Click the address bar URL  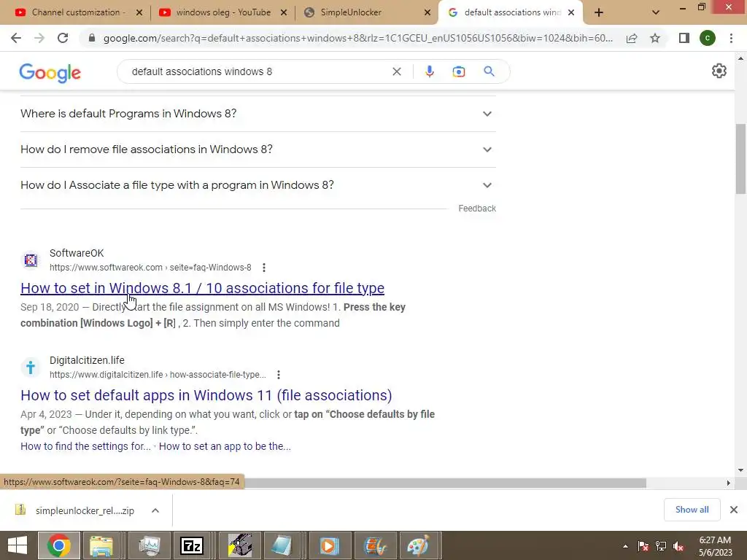point(358,38)
